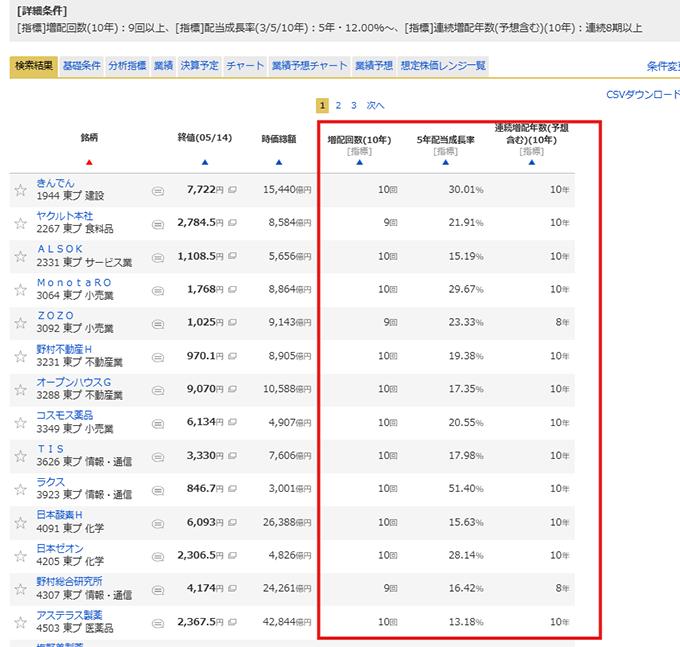The height and width of the screenshot is (647, 680).
Task: Click price popup icon beside 6,134円
Action: point(232,422)
